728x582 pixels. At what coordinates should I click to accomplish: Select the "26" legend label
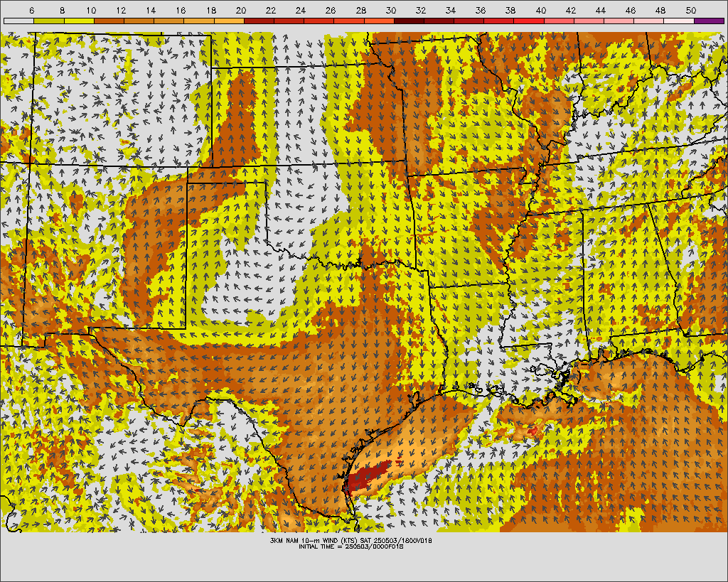[331, 10]
